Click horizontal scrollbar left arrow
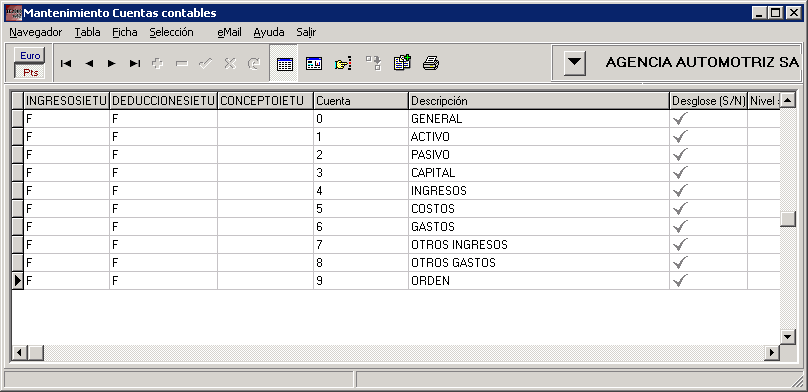The image size is (808, 392). [x=20, y=353]
